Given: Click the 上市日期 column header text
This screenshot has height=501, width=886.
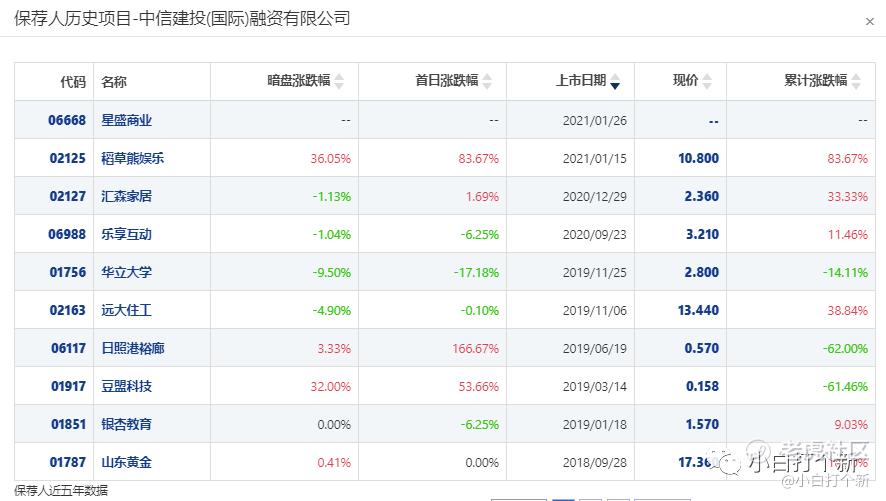Looking at the screenshot, I should (581, 81).
